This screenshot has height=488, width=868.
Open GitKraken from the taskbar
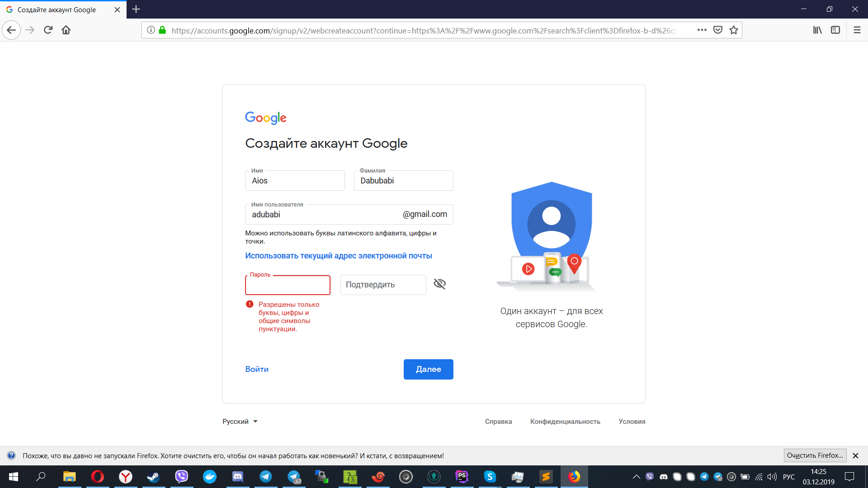(434, 477)
